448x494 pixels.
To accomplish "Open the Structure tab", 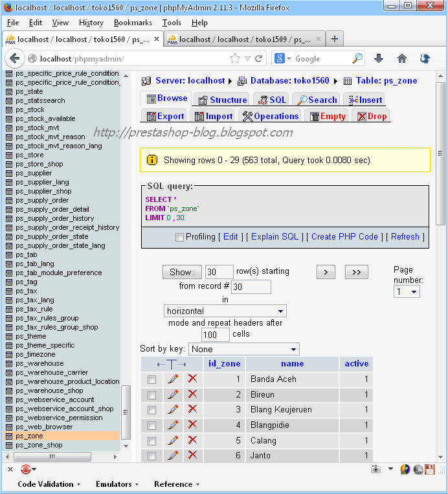I will (223, 100).
